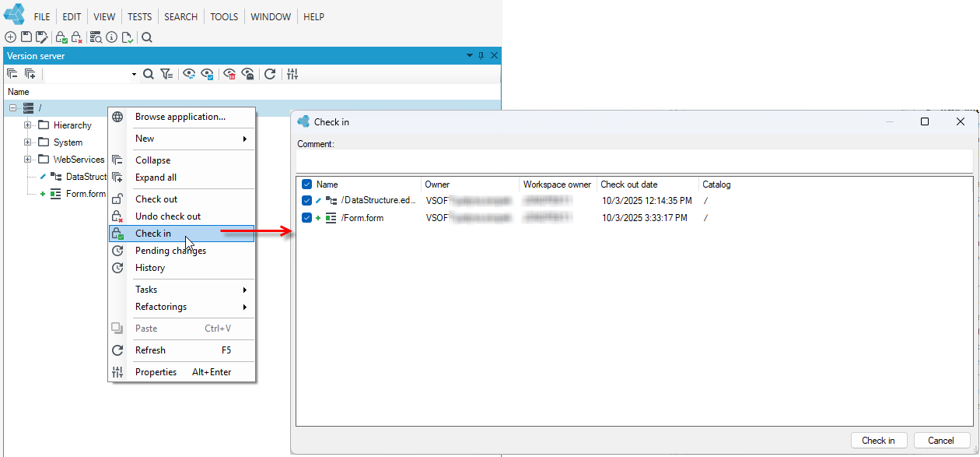Click the magnifier search icon beside the combo box

coord(149,74)
